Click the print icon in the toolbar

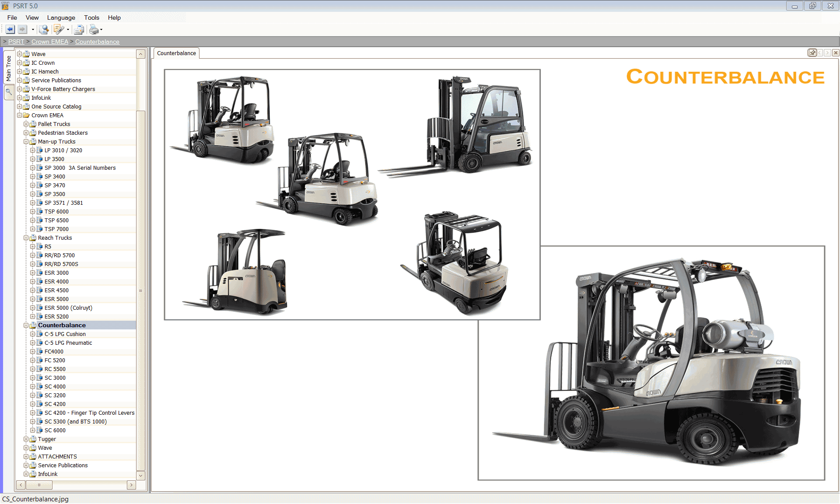pos(94,29)
